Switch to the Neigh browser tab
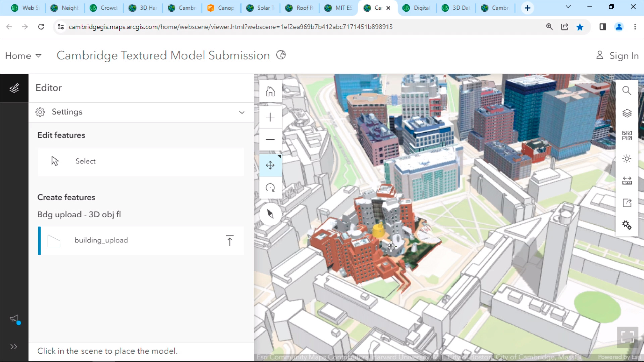 tap(65, 8)
